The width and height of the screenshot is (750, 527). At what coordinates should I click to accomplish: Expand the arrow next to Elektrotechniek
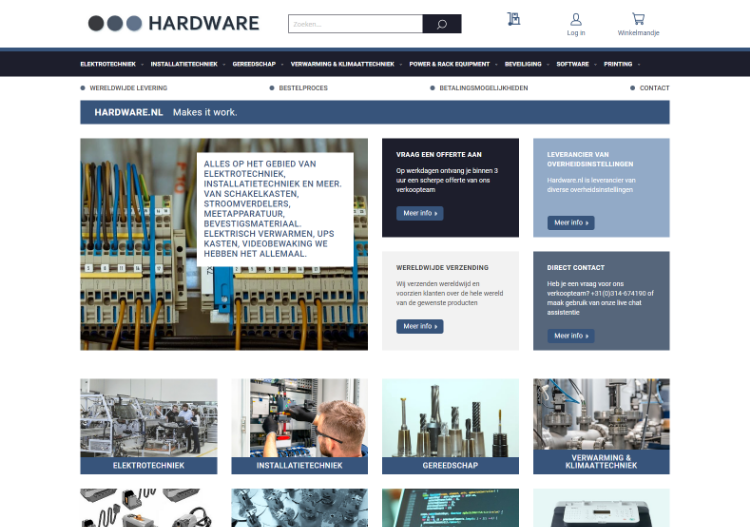tap(143, 65)
